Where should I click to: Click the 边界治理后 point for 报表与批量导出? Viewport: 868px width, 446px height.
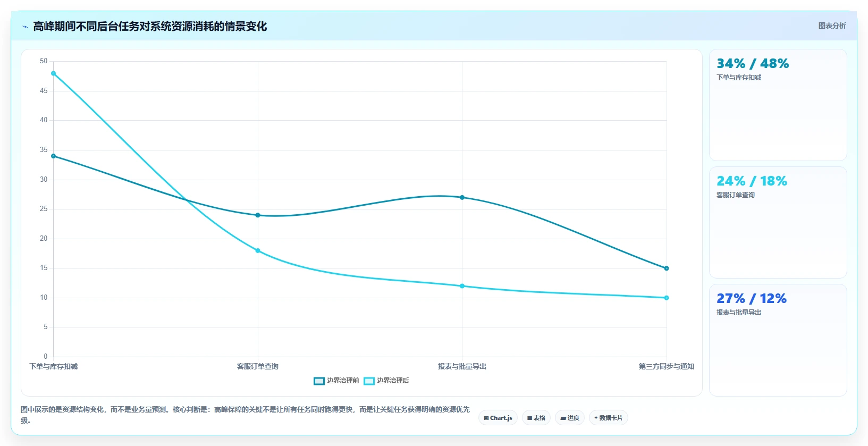(462, 286)
